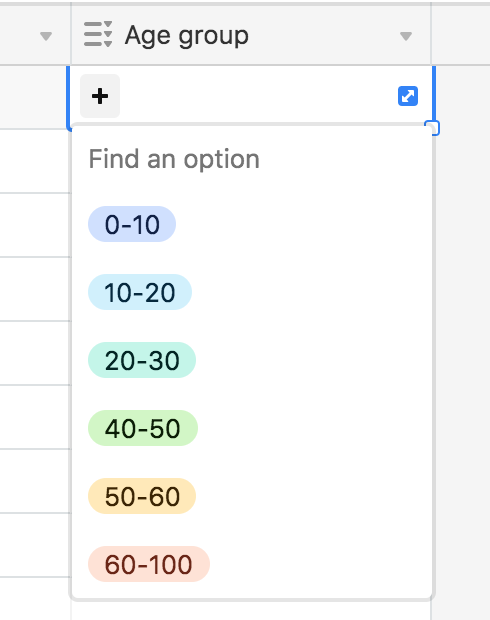Select the 0-10 age option
Viewport: 490px width, 620px height.
point(132,224)
